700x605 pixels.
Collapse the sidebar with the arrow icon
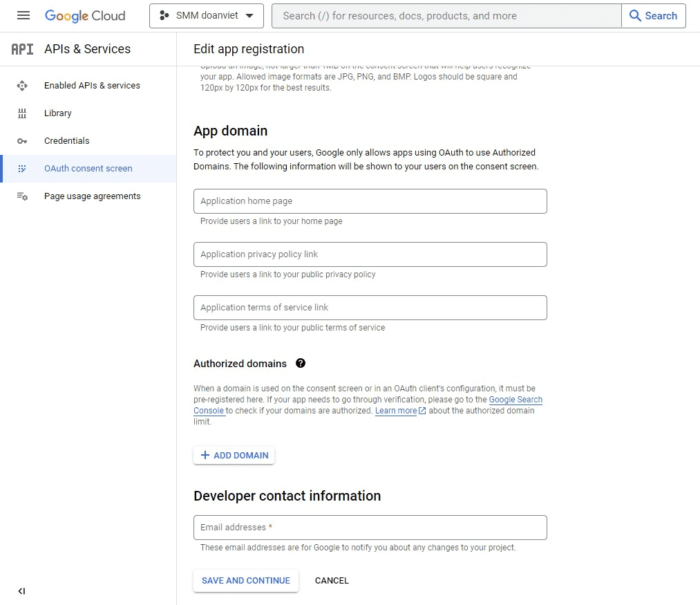click(21, 591)
